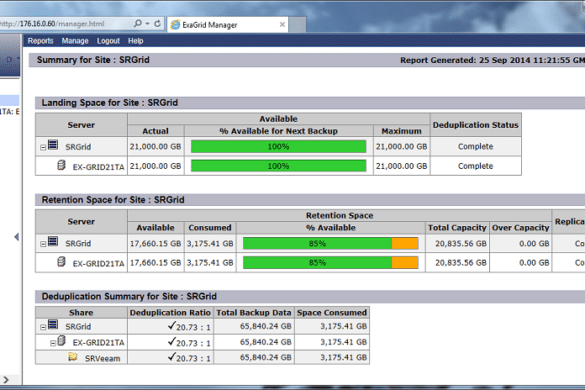This screenshot has height=390, width=585.
Task: Click the Space Consumed column header
Action: click(x=332, y=313)
